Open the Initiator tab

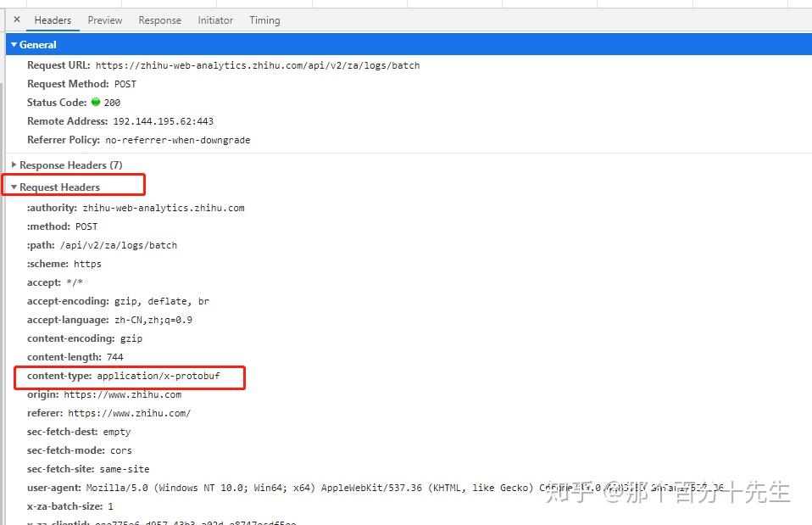215,20
